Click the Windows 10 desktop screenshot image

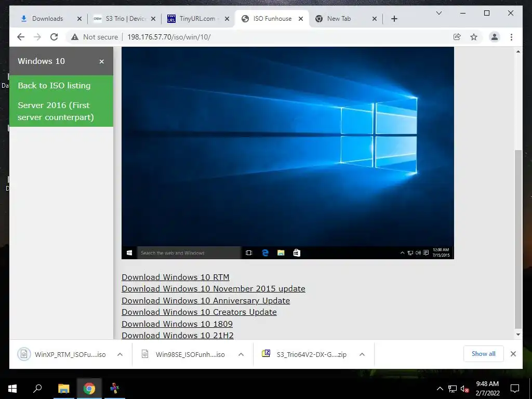[x=288, y=153]
